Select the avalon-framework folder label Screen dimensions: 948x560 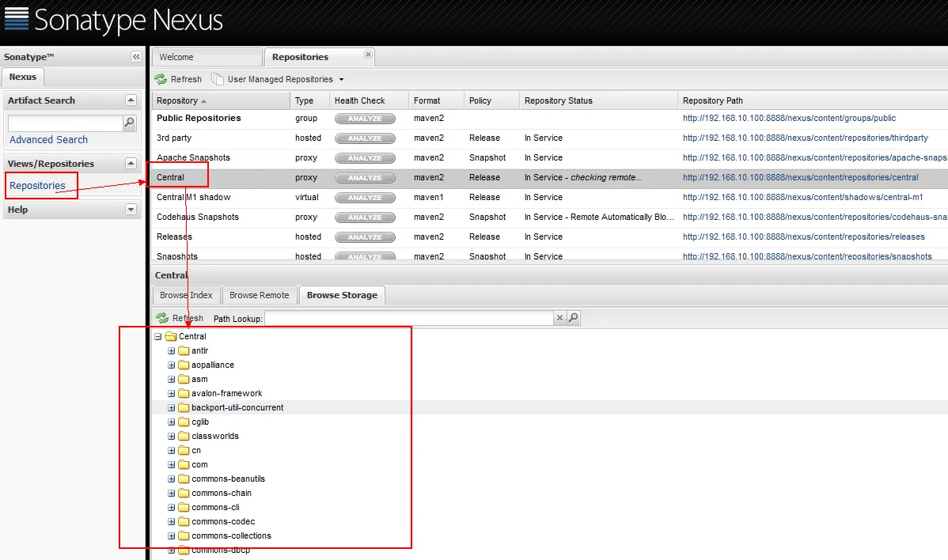click(227, 393)
